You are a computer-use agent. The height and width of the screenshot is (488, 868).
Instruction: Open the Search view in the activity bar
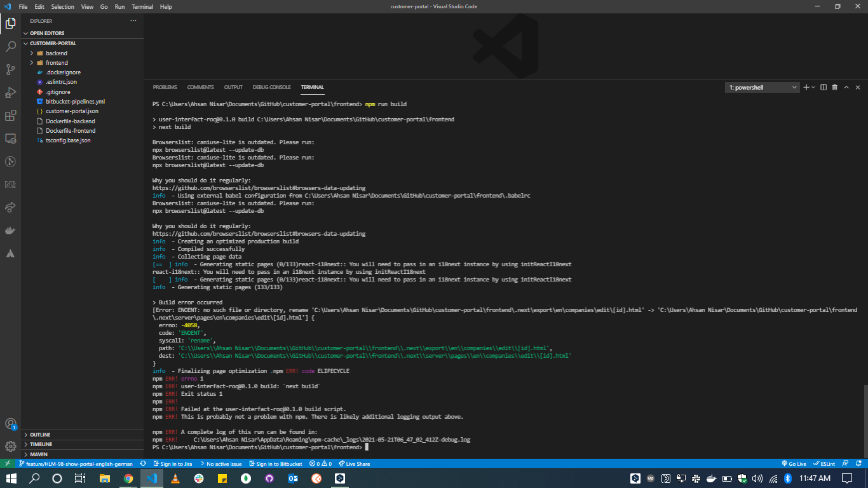(x=10, y=46)
